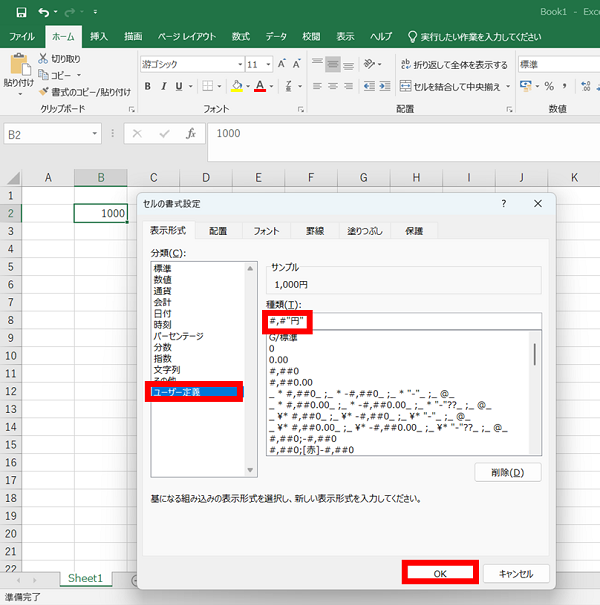
Task: Select the Sheet1 sheet tab
Action: tap(85, 578)
